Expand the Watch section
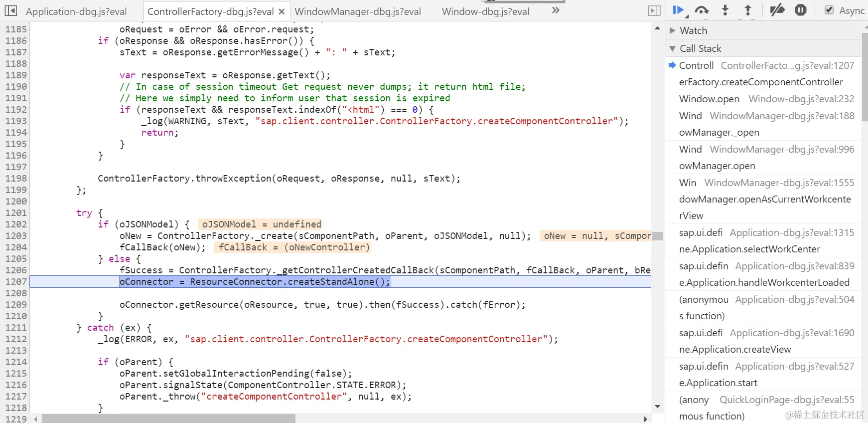Viewport: 868px width, 423px height. pyautogui.click(x=673, y=30)
